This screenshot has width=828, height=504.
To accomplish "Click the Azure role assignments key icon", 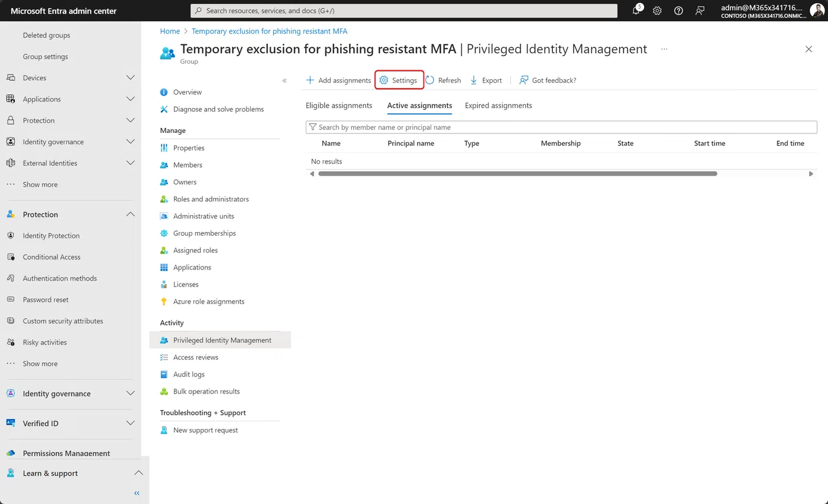I will 164,301.
